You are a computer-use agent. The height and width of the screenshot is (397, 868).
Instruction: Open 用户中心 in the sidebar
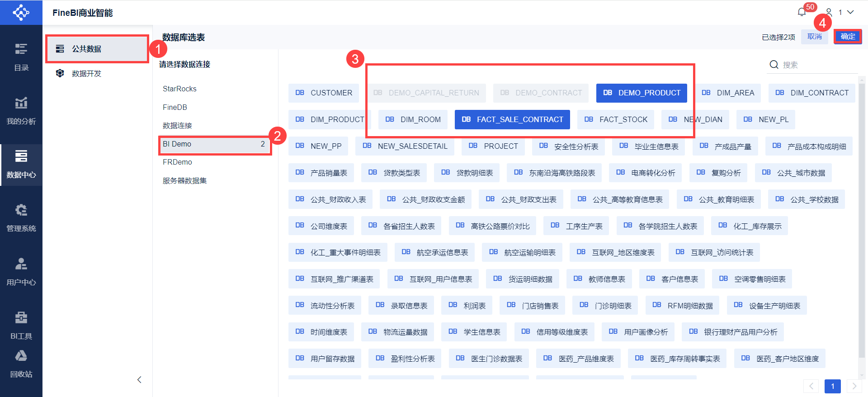click(21, 272)
